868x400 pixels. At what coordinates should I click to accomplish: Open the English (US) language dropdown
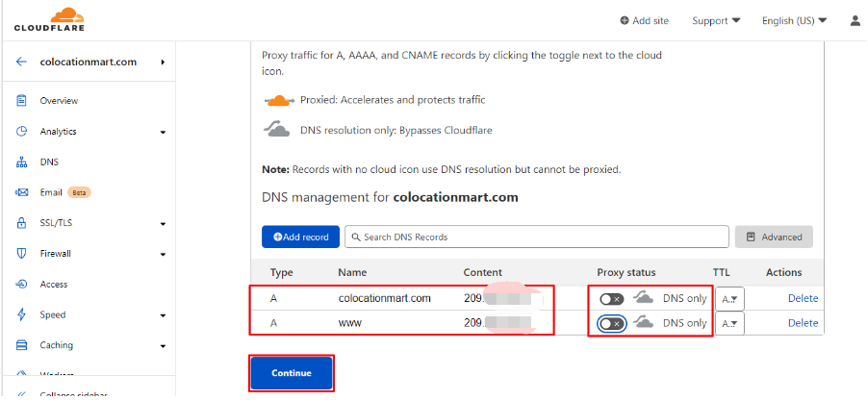point(794,20)
